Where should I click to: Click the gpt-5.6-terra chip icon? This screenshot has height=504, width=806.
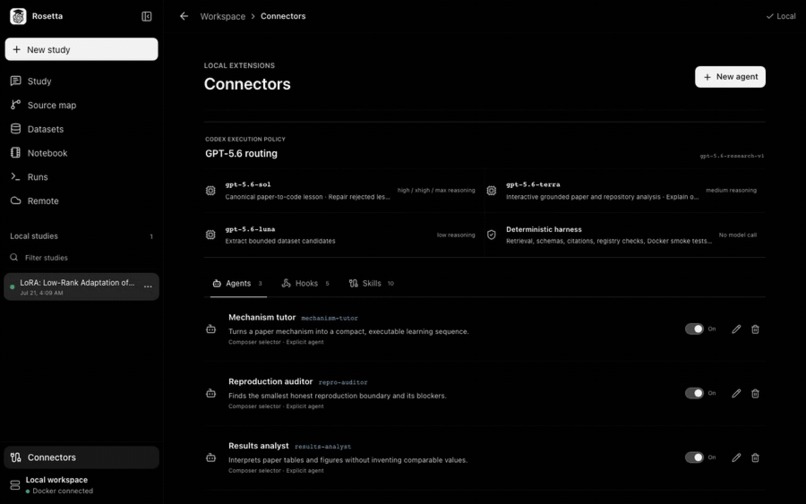coord(491,190)
